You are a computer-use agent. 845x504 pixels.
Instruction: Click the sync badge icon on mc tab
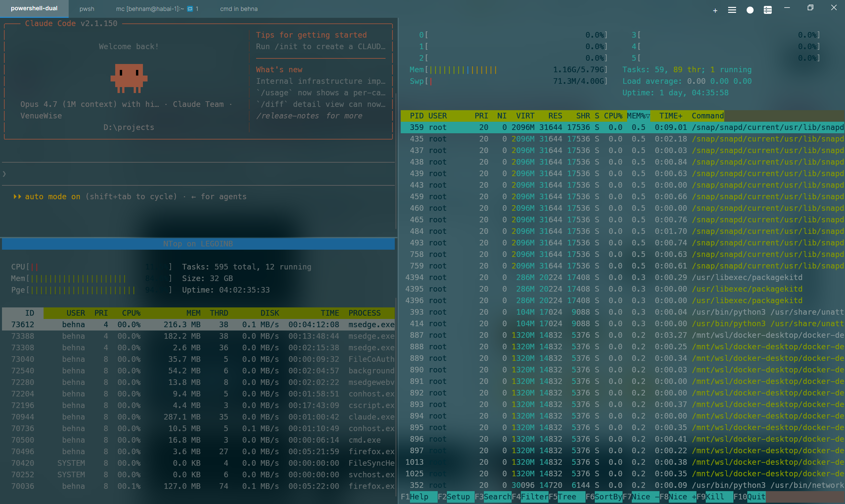pyautogui.click(x=190, y=9)
